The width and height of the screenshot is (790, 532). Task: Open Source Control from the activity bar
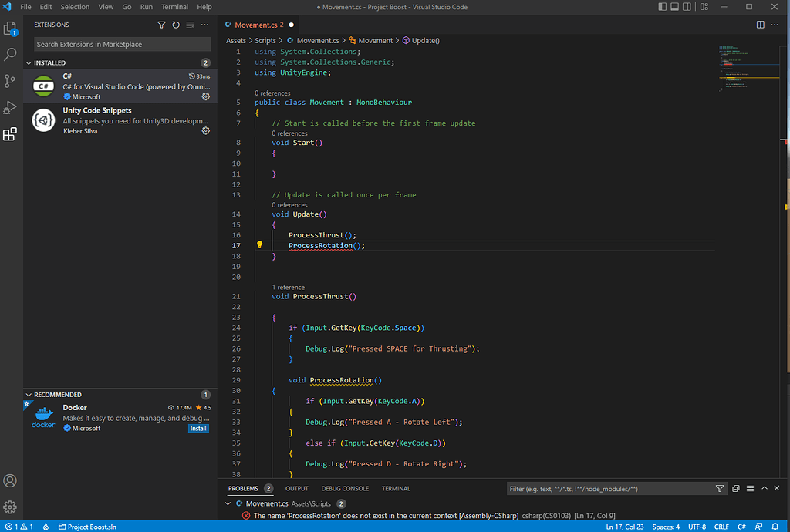tap(10, 80)
